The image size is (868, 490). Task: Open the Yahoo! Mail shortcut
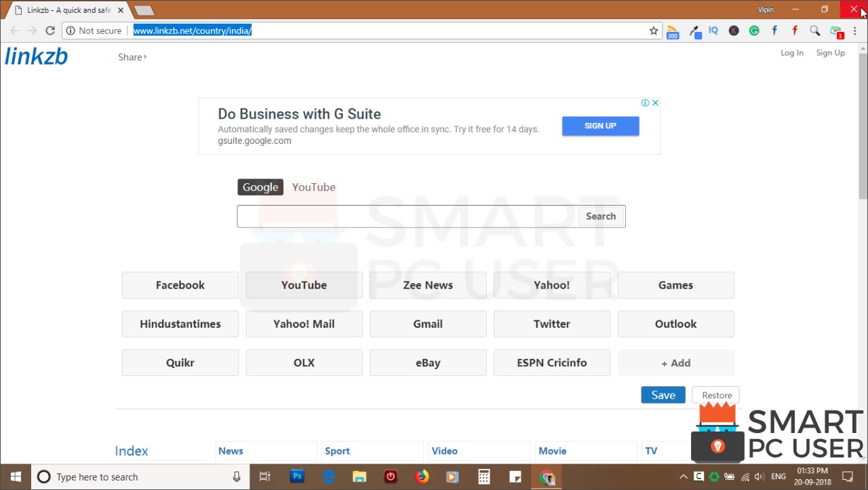point(304,324)
